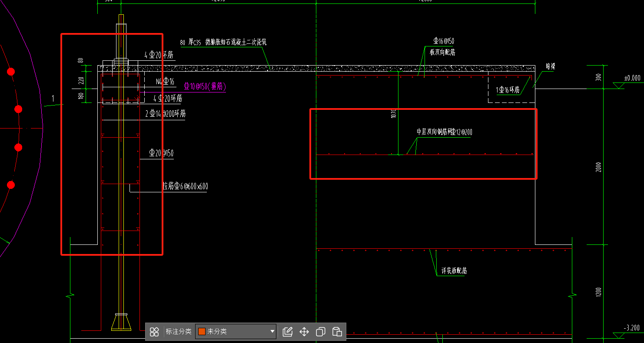Image resolution: width=644 pixels, height=343 pixels.
Task: Click the Φ20@150 rebar label
Action: click(x=161, y=153)
